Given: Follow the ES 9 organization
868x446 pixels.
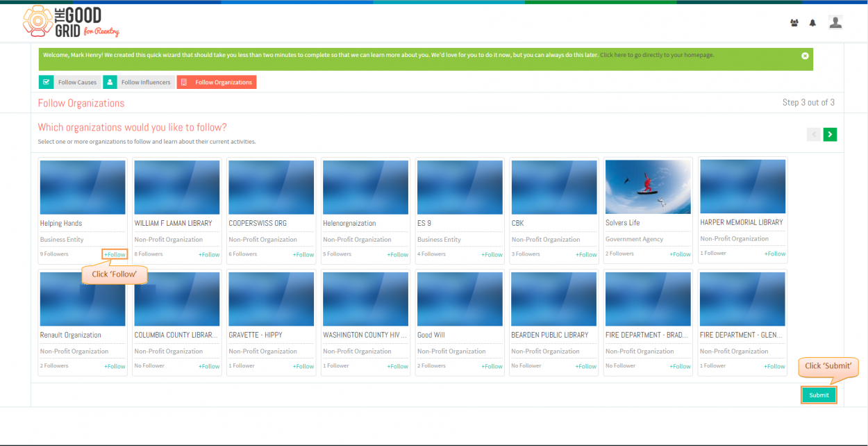Looking at the screenshot, I should 492,254.
